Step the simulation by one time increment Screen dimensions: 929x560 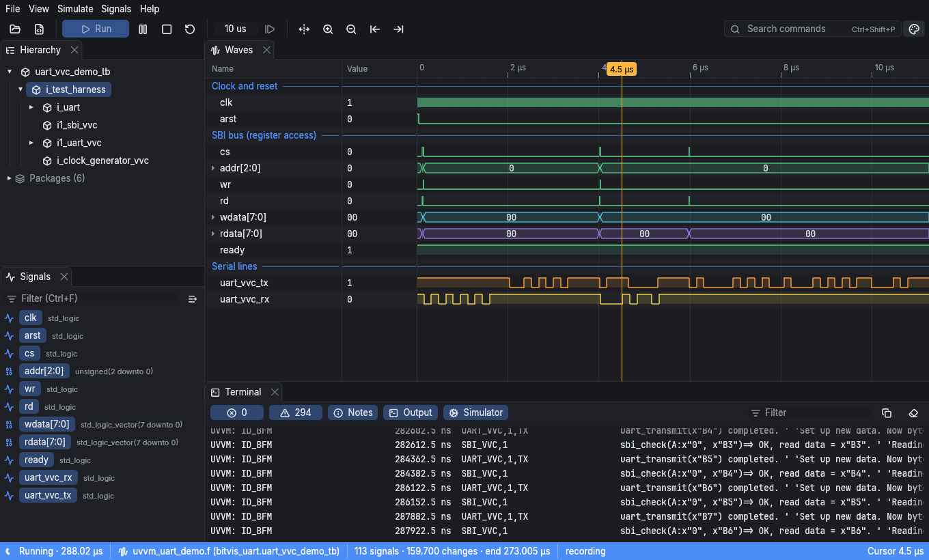270,29
